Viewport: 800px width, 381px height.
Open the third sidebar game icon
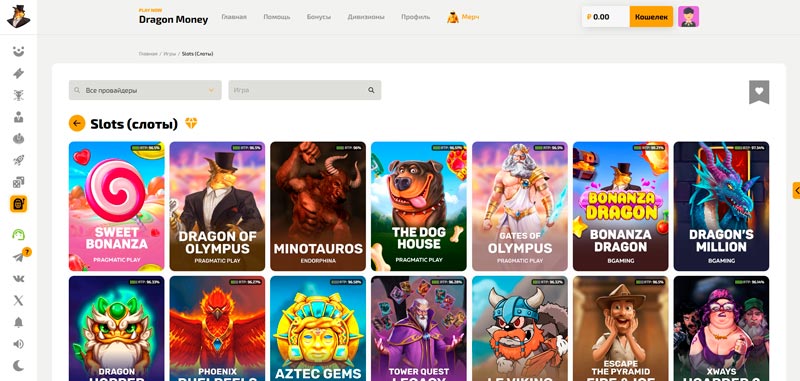[18, 95]
